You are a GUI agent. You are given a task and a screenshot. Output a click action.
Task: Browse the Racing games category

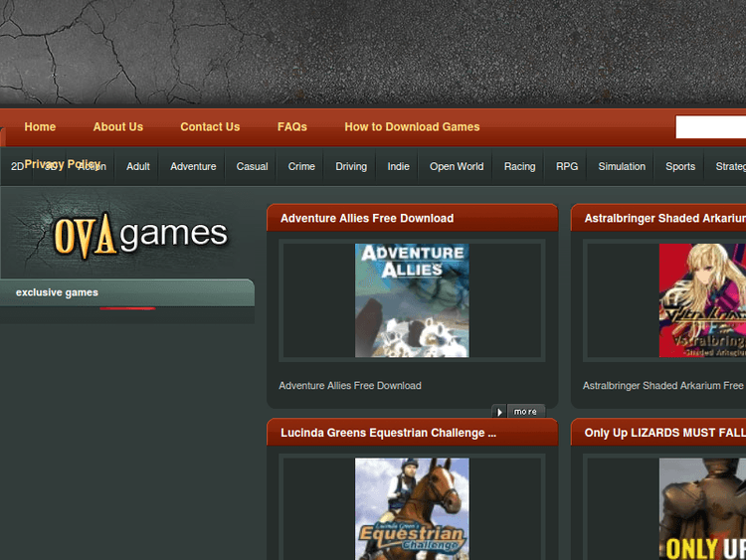pyautogui.click(x=519, y=167)
